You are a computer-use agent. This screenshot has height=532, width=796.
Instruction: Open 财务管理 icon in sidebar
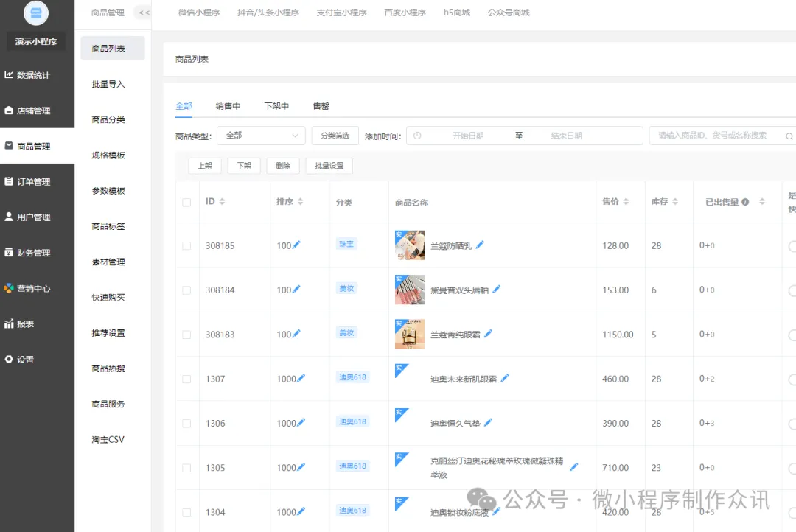tap(9, 252)
